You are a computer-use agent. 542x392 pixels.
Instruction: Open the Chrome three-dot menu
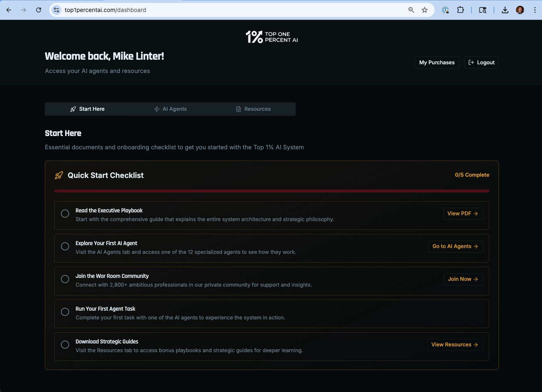click(535, 10)
